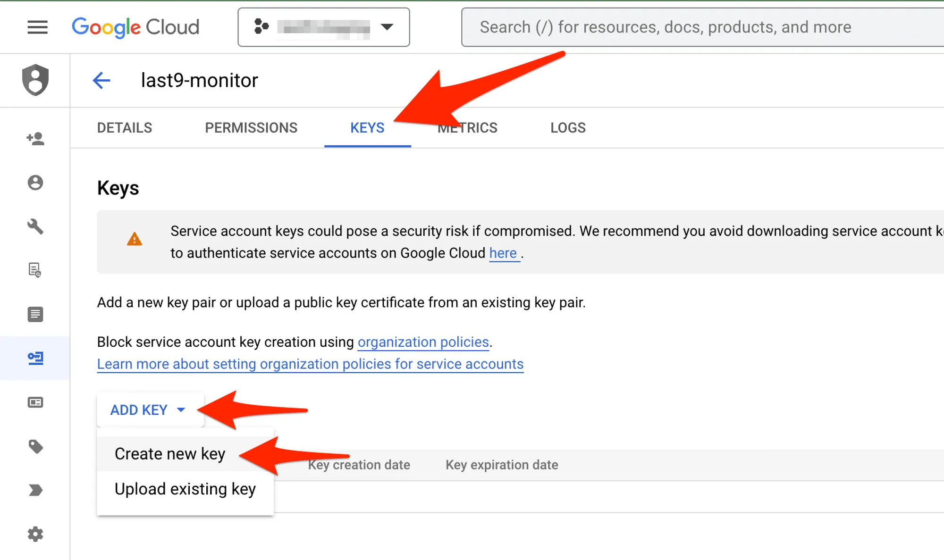Click the IAM shield/security icon in sidebar
The image size is (944, 560).
[35, 79]
